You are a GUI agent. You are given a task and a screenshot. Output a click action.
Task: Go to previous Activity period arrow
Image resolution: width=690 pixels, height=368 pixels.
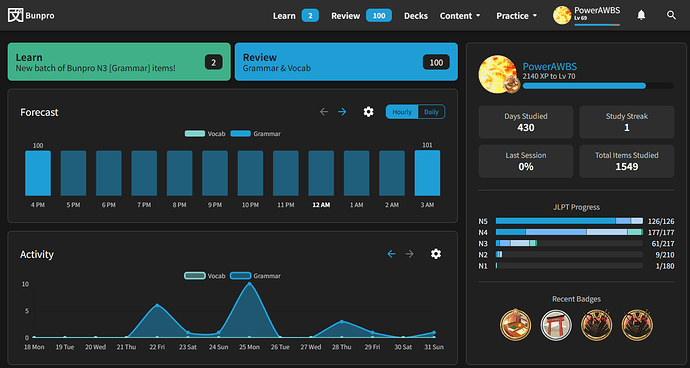pos(391,254)
